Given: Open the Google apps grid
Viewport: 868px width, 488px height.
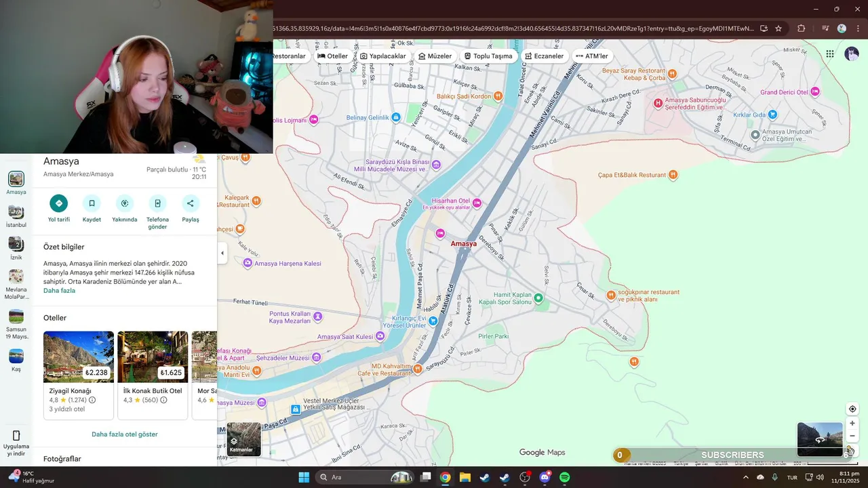Looking at the screenshot, I should click(x=830, y=54).
